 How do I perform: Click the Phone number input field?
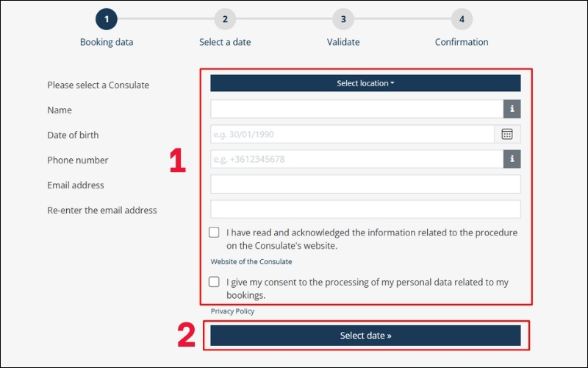pos(356,159)
